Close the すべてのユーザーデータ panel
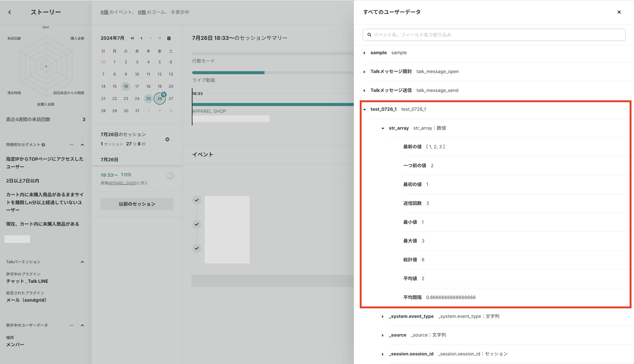The image size is (634, 364). click(x=619, y=12)
